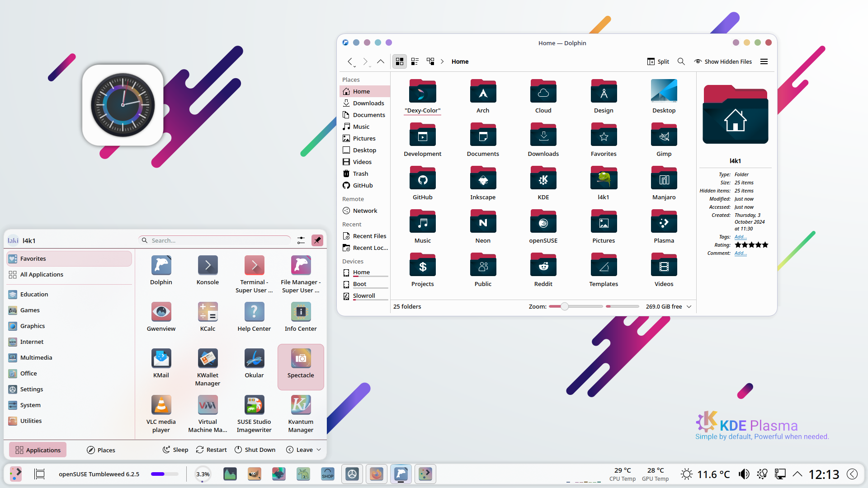The width and height of the screenshot is (868, 488).
Task: Open Help Center from favorites
Action: click(254, 317)
